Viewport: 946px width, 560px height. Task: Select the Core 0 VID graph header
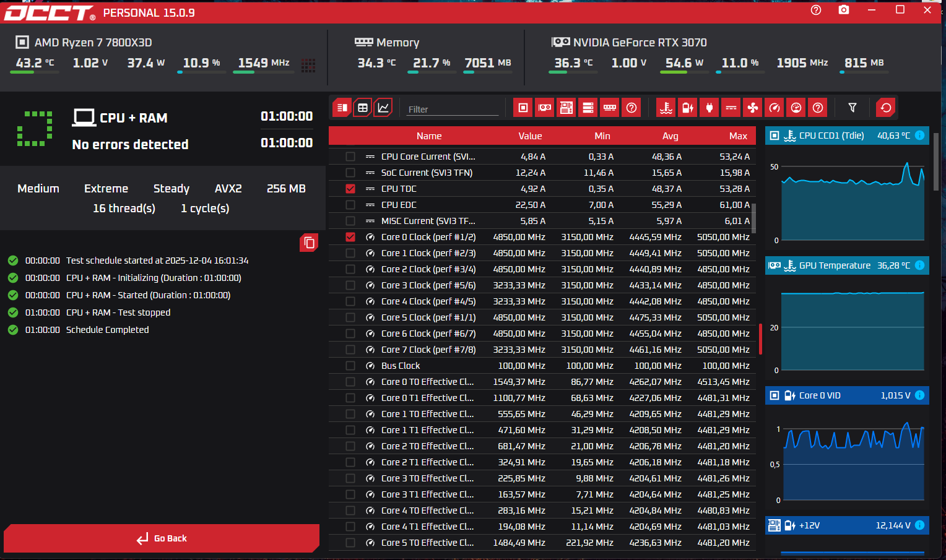coord(847,395)
